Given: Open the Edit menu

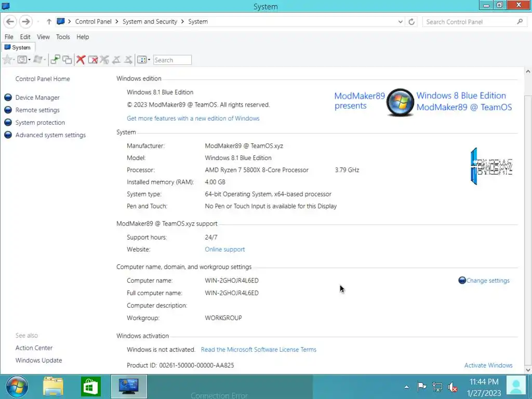Looking at the screenshot, I should click(x=25, y=37).
